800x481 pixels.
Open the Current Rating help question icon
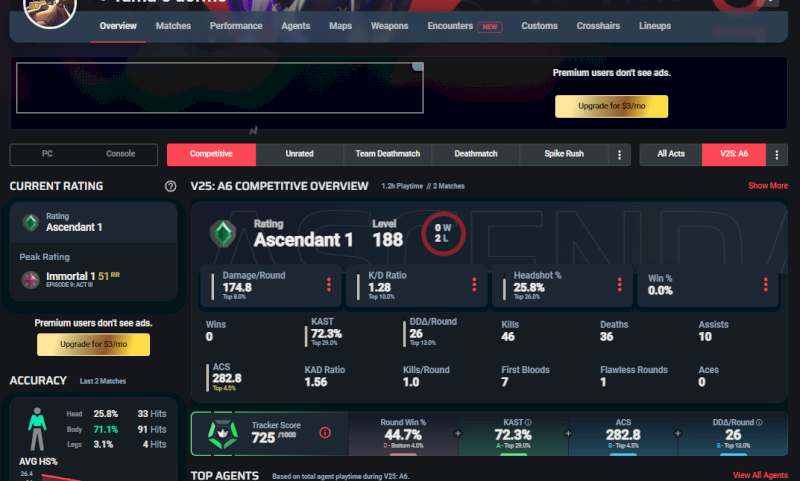tap(170, 187)
